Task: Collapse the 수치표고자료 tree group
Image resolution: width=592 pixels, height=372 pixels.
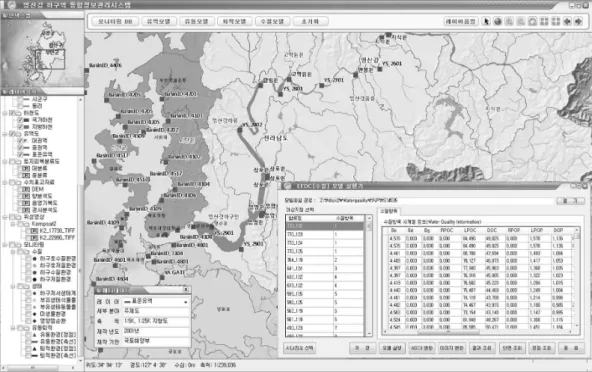Action: click(x=5, y=182)
